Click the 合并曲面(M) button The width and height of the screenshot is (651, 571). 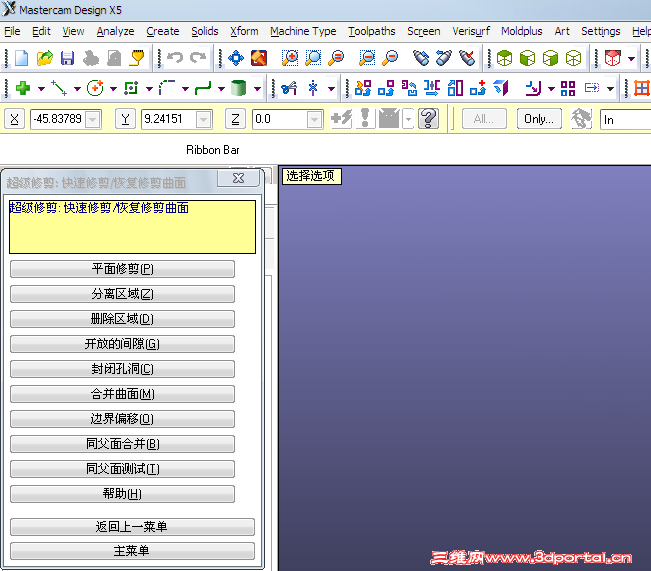pos(122,394)
